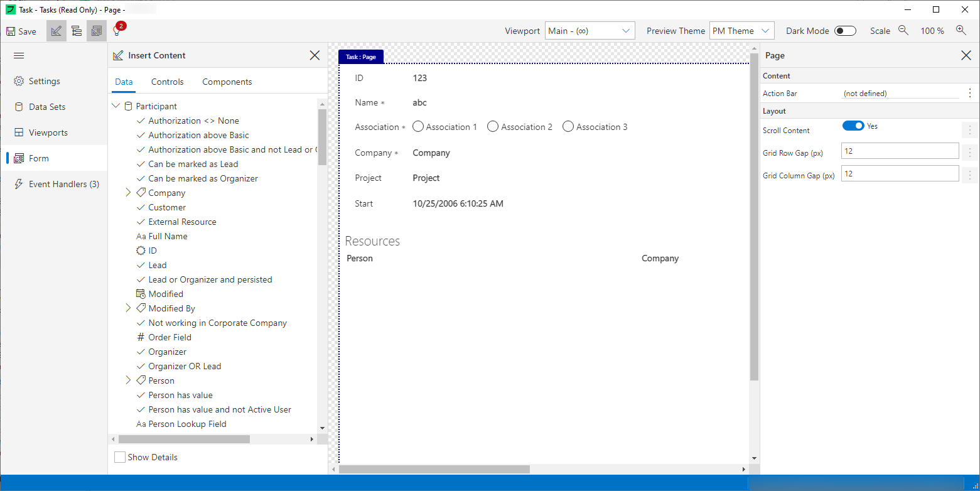Screen dimensions: 980x491
Task: Open the Action Bar options menu dots
Action: pyautogui.click(x=970, y=93)
